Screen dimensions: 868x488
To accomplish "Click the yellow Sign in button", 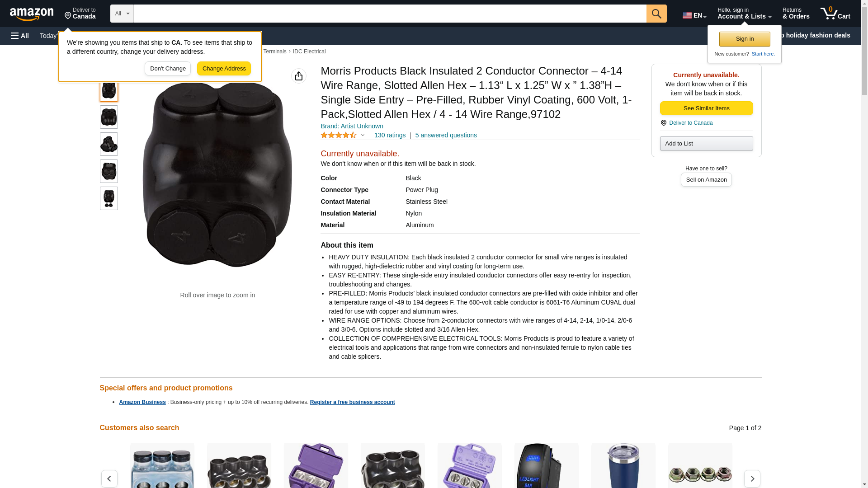I will 745,39.
